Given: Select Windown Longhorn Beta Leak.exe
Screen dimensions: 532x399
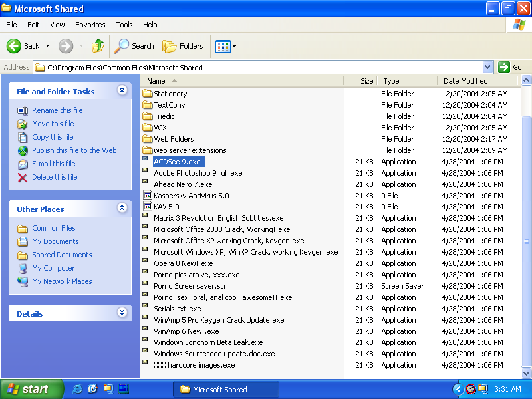Looking at the screenshot, I should [208, 342].
